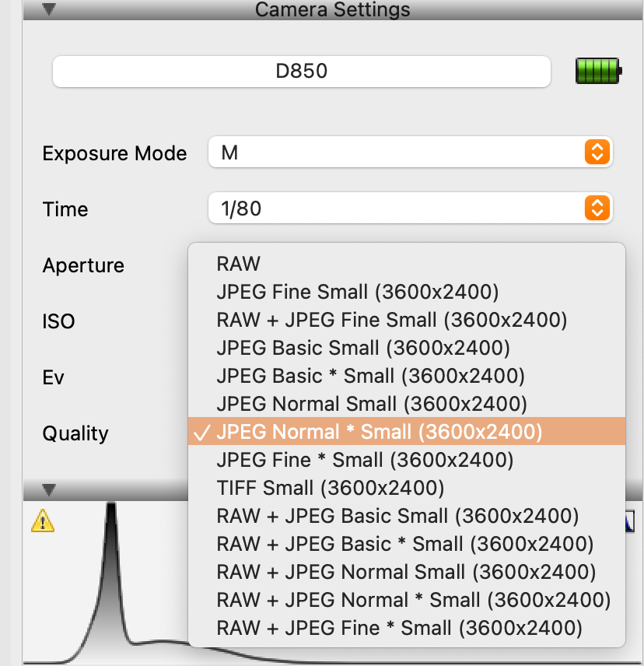644x666 pixels.
Task: Click the yellow histogram warning icon
Action: pyautogui.click(x=43, y=521)
